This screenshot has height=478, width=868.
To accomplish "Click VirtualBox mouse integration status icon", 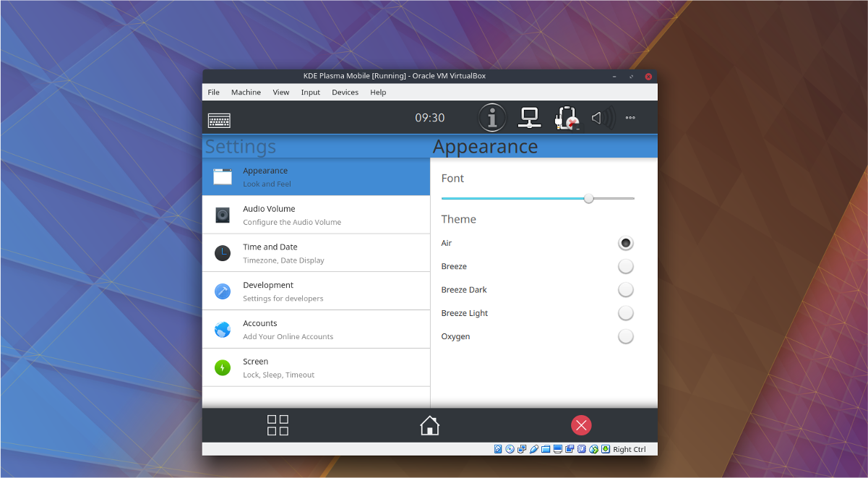I will tap(593, 449).
